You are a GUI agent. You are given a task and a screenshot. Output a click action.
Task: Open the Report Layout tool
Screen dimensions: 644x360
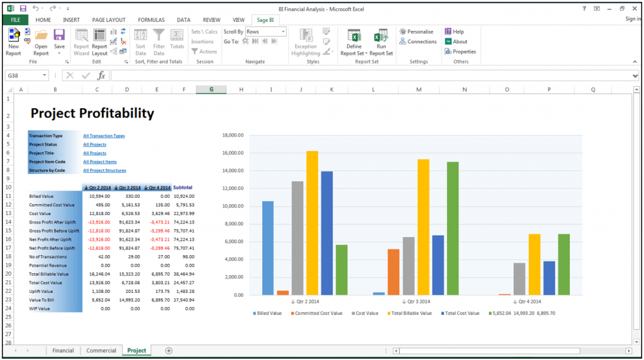tap(99, 43)
